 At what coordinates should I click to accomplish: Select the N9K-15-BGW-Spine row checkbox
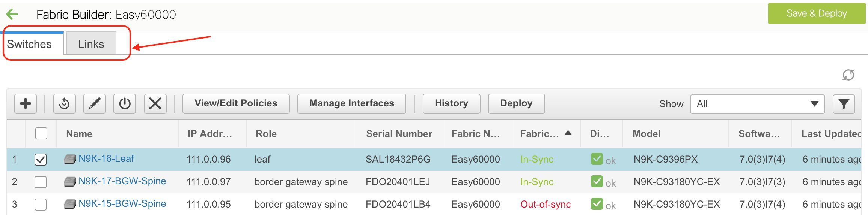41,204
